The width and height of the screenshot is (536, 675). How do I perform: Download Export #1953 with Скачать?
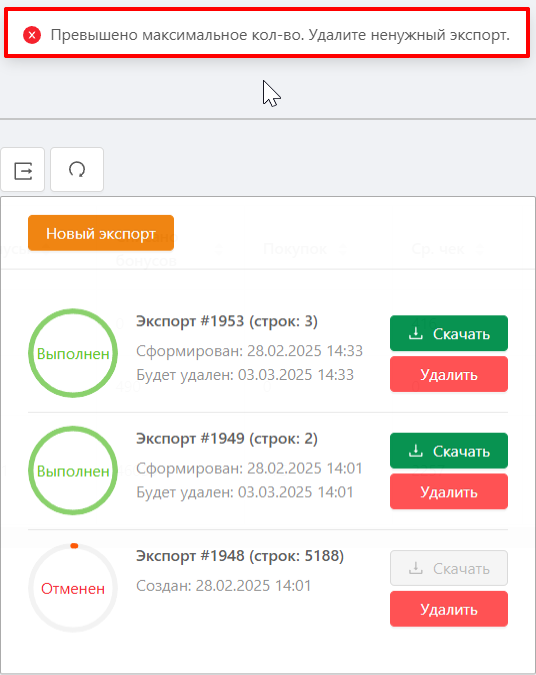point(449,333)
